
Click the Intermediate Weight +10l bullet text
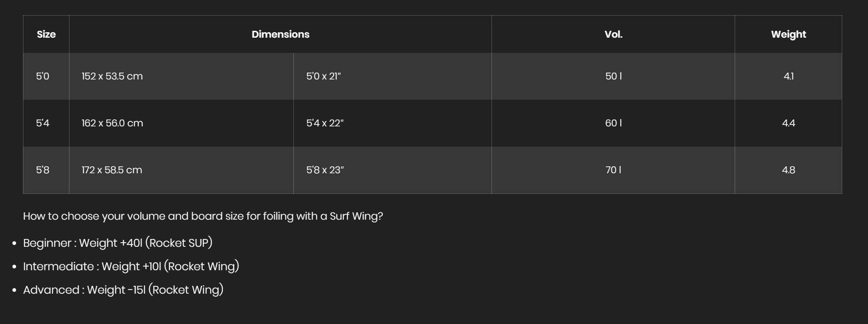[131, 267]
